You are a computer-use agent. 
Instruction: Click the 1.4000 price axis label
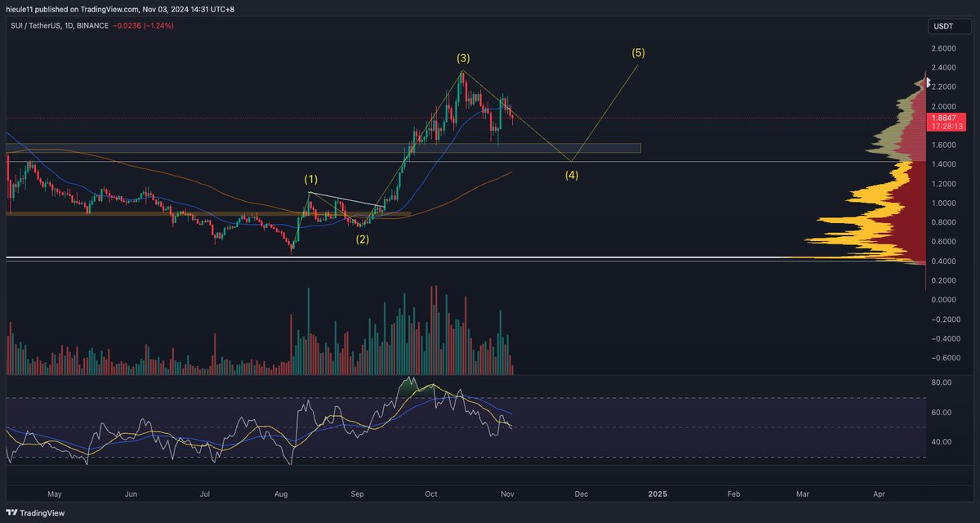pos(943,164)
